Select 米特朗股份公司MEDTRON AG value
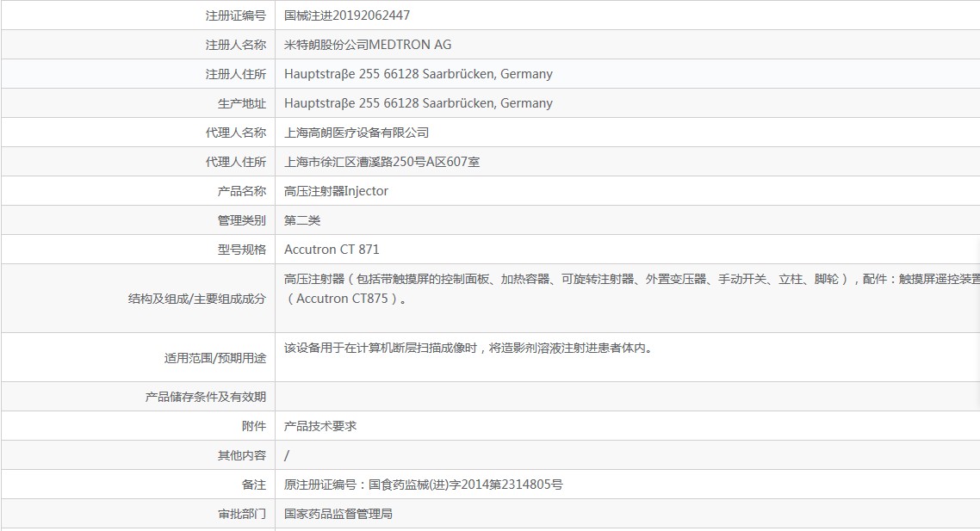The image size is (980, 531). 368,45
